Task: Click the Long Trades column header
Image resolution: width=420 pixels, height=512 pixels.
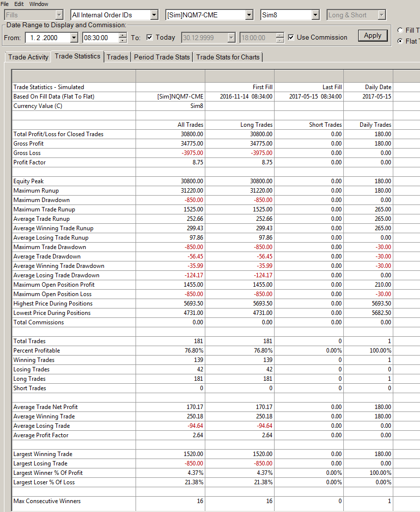Action: coord(256,125)
